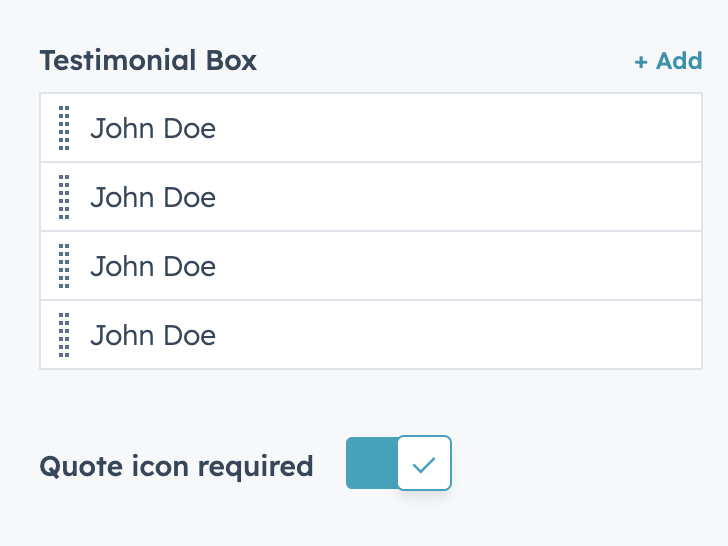Screen dimensions: 728x546
Task: Click drag handle of second John Doe row
Action: pos(64,197)
